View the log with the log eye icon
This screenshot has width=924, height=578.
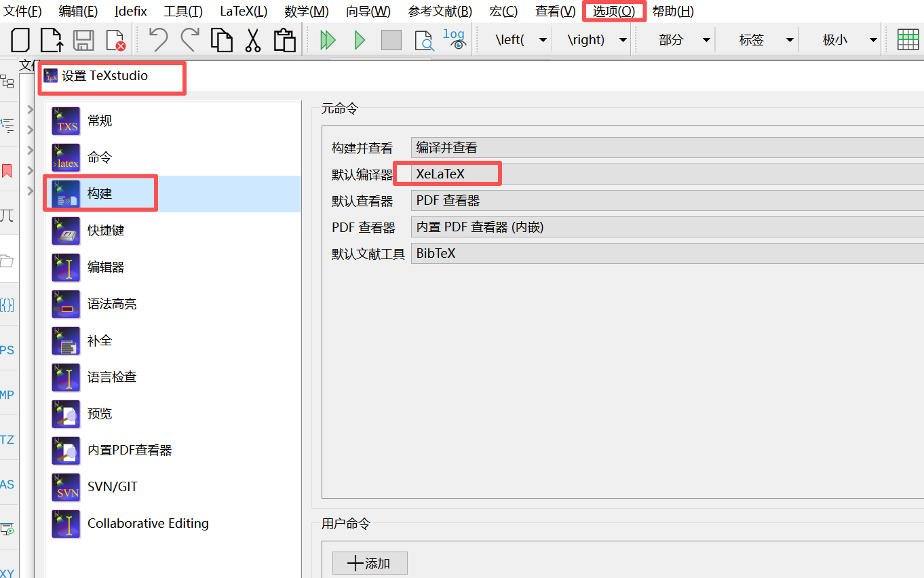click(455, 39)
